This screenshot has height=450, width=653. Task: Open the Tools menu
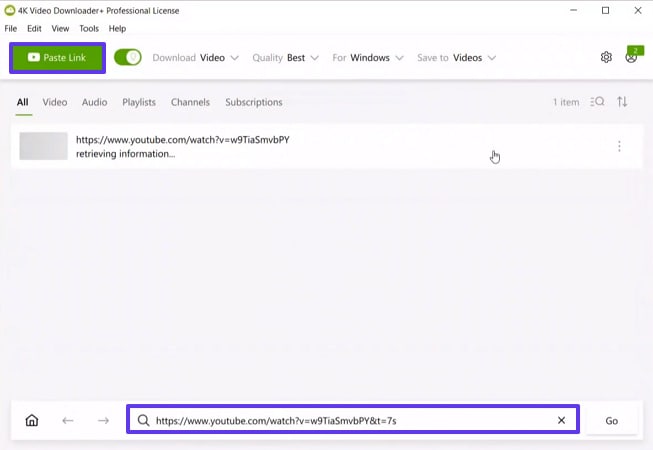(89, 29)
